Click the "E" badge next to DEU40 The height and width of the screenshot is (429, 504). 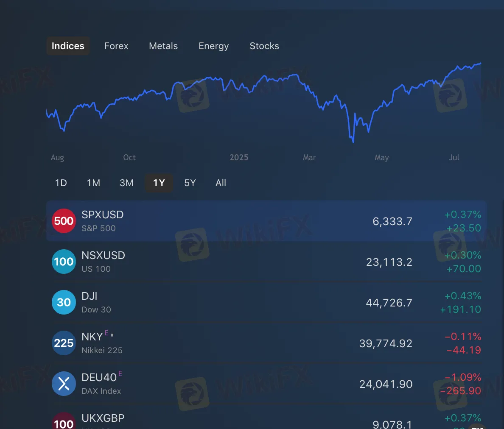coord(120,374)
